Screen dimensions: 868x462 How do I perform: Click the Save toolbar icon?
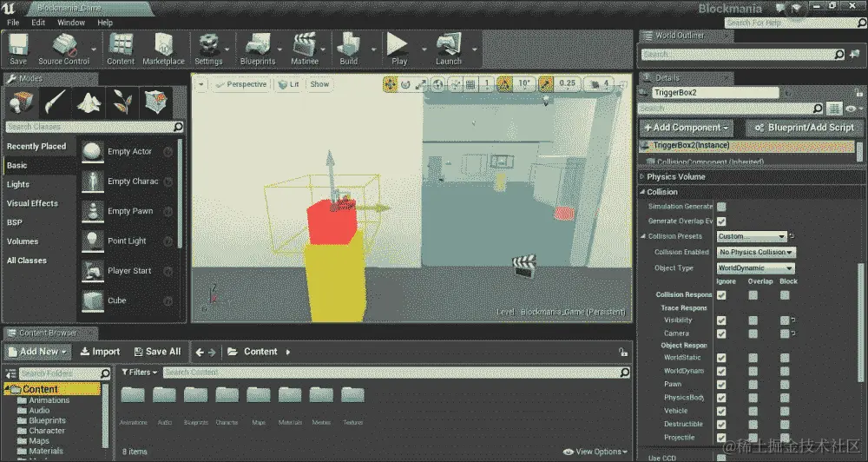[17, 49]
